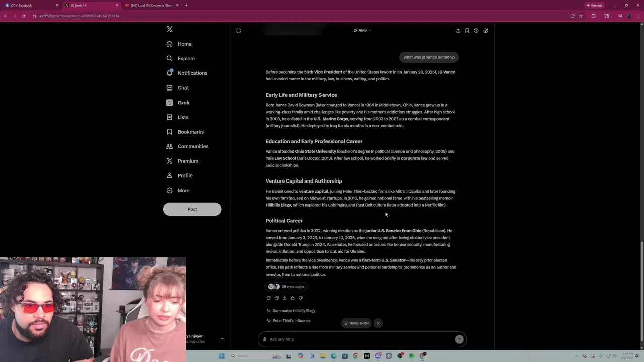Open the browser extensions icon

(x=594, y=16)
